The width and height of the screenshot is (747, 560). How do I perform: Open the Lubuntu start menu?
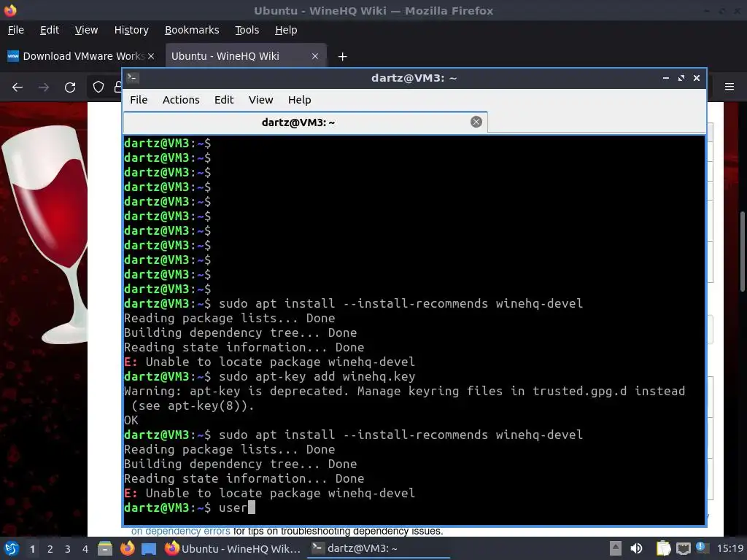[12, 548]
